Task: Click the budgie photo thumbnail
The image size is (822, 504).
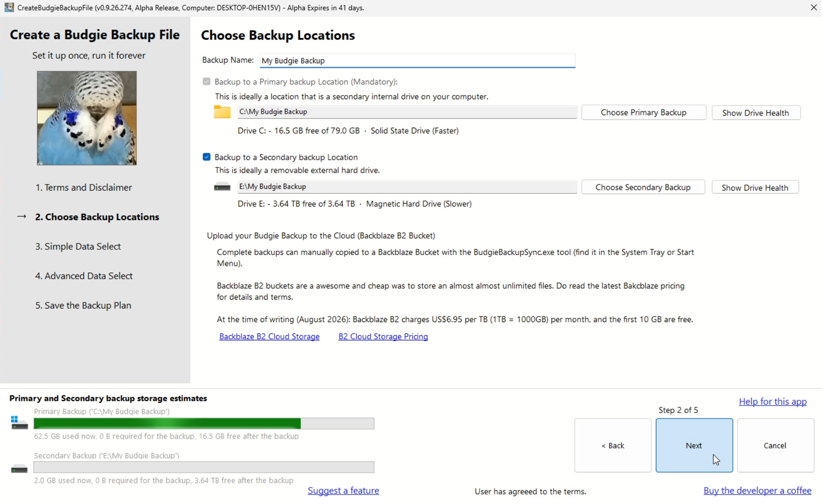Action: coord(87,118)
